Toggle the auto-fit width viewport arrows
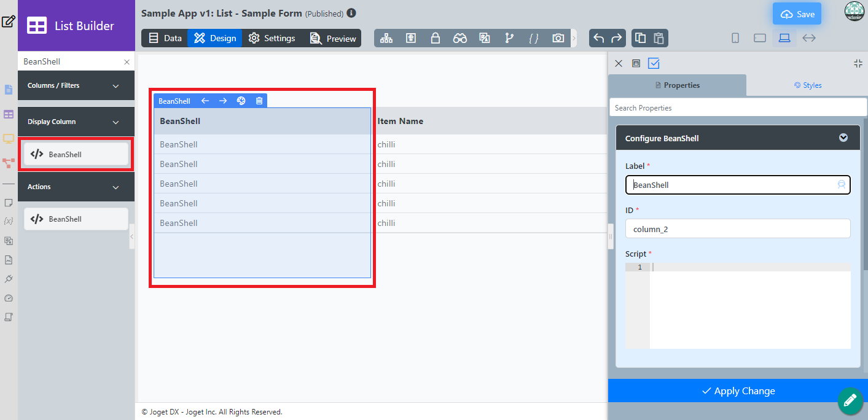The image size is (868, 420). click(x=809, y=38)
